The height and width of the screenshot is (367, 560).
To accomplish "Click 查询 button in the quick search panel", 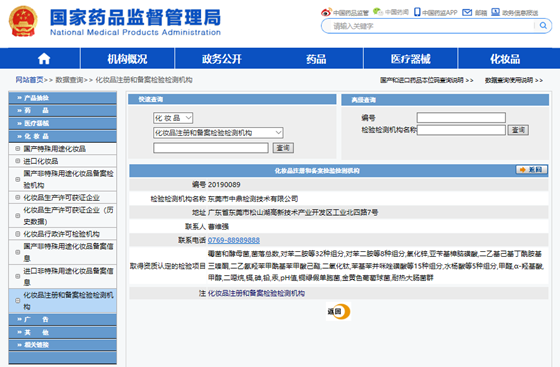I will [283, 148].
